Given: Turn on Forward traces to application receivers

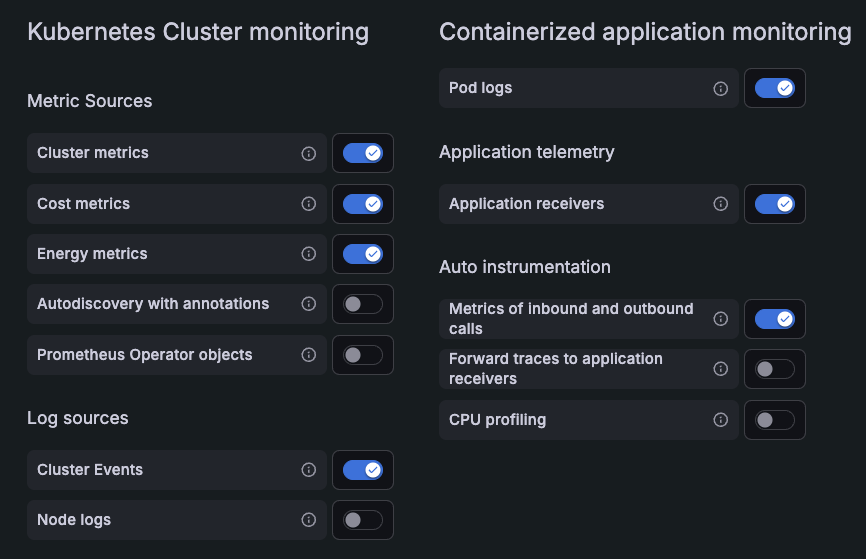Looking at the screenshot, I should point(774,369).
